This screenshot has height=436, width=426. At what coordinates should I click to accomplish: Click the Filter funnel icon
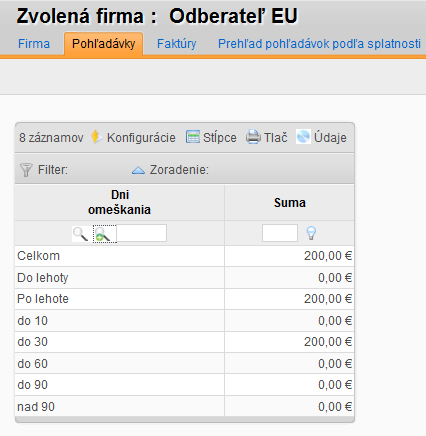click(x=26, y=170)
